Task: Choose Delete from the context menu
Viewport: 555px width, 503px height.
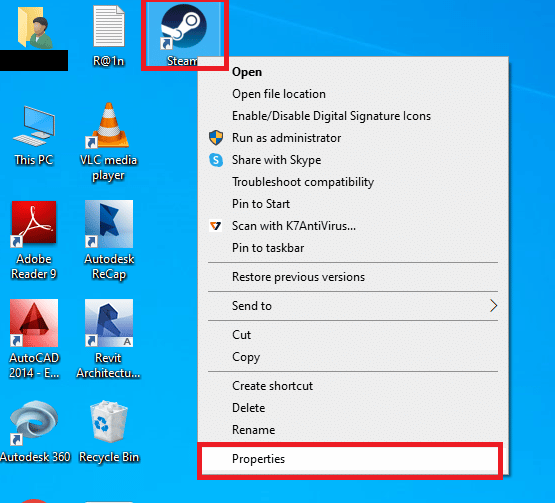Action: 353,407
